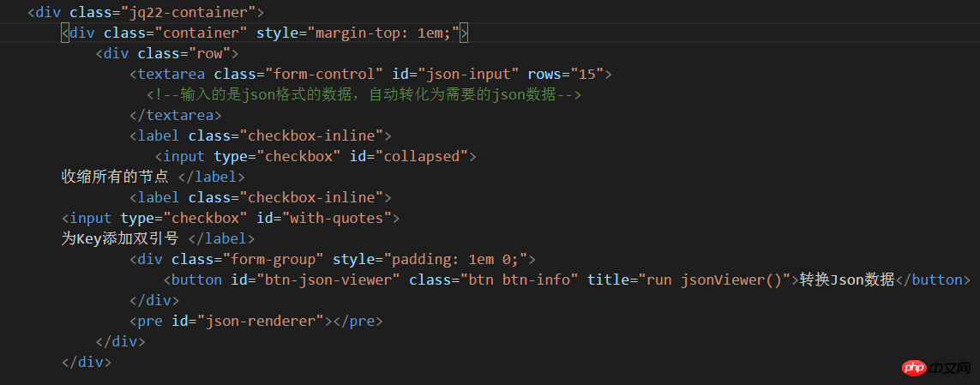Click the "jq22-container" class value

189,12
